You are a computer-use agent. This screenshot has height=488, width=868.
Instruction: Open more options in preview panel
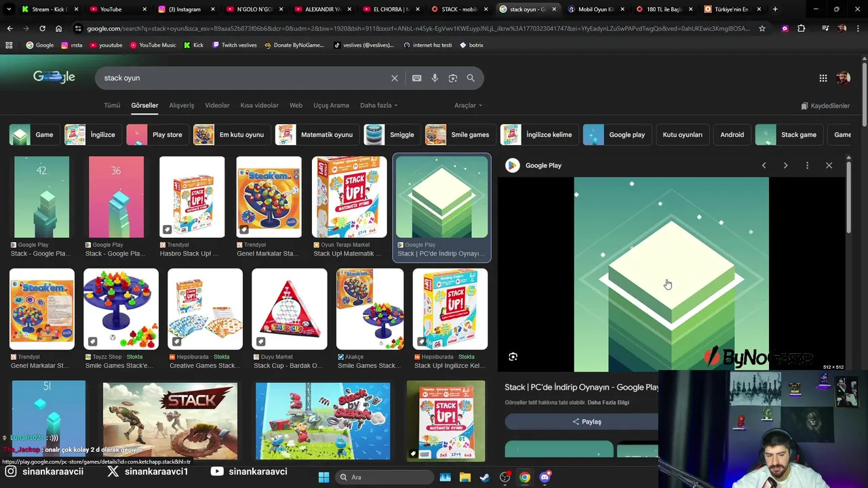pos(807,165)
